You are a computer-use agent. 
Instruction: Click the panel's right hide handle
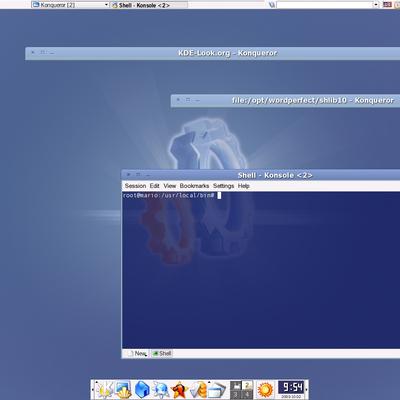tap(306, 389)
